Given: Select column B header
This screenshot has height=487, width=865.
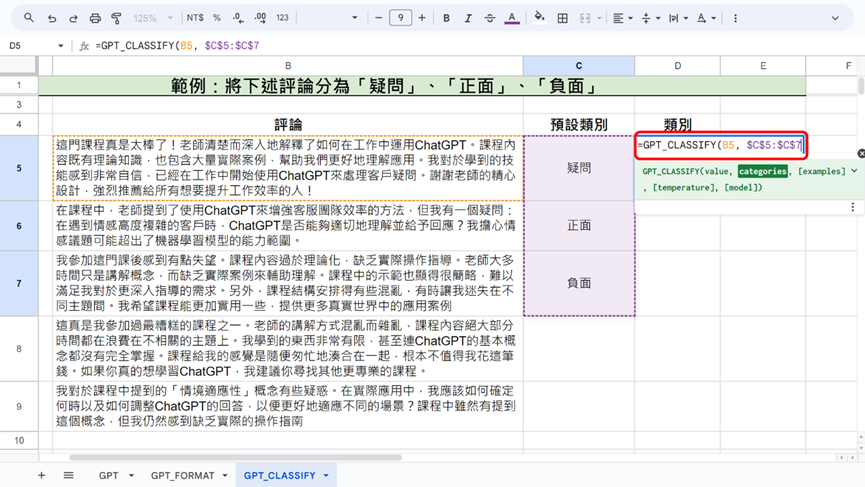Looking at the screenshot, I should (x=288, y=66).
